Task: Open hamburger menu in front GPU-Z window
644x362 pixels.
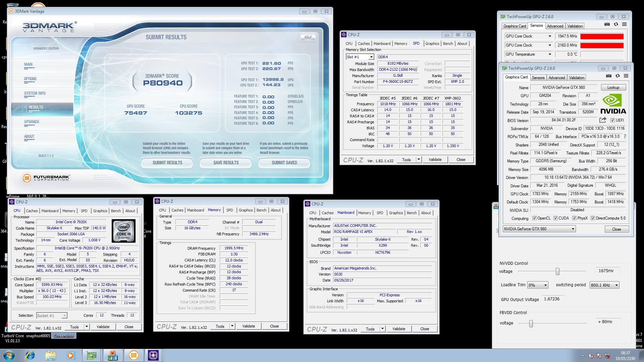Action: click(626, 76)
